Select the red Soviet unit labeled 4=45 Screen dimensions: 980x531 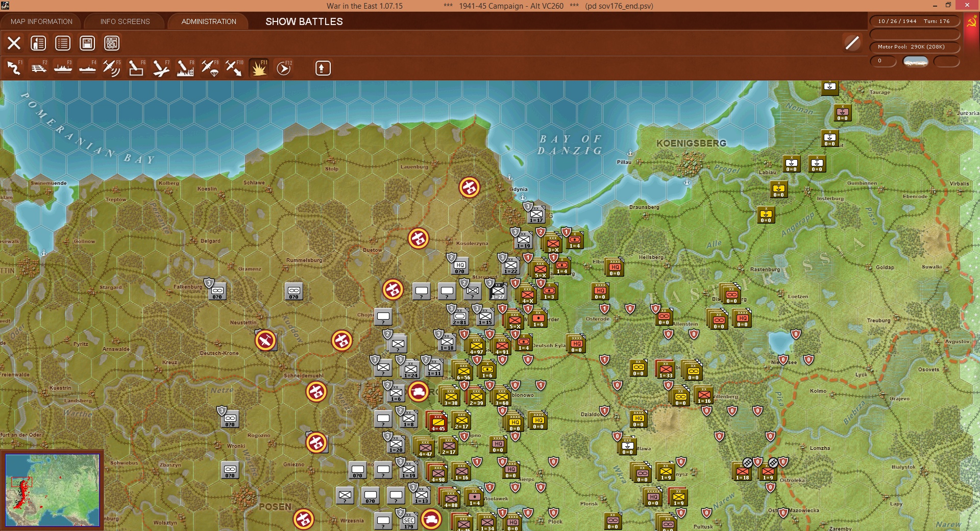pyautogui.click(x=438, y=422)
